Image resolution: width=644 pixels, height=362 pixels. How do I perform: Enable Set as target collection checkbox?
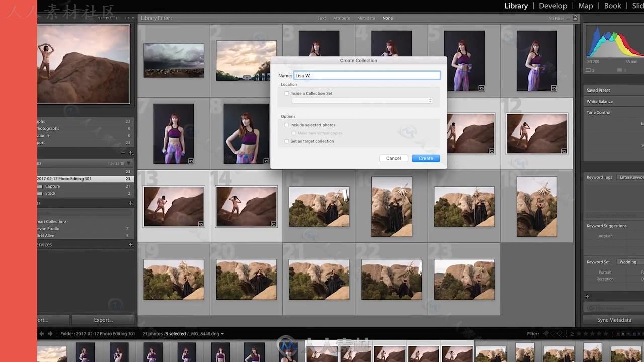(287, 141)
